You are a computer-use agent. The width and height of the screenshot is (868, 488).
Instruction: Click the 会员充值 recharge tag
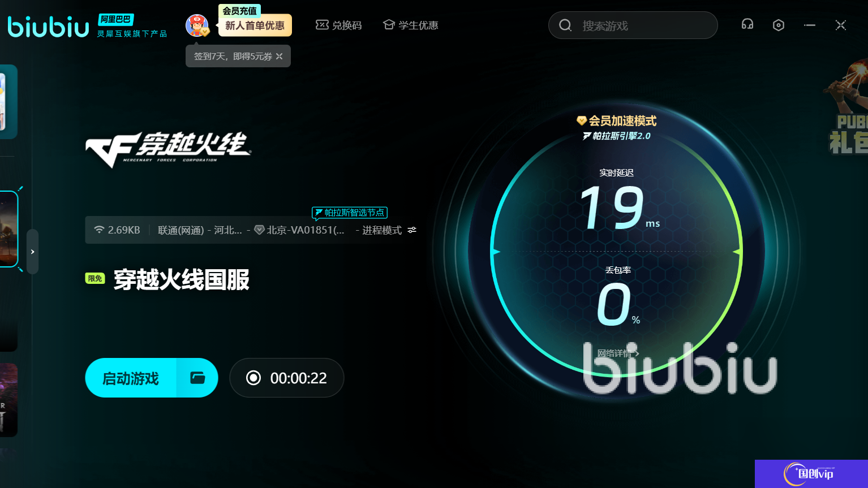click(x=239, y=11)
